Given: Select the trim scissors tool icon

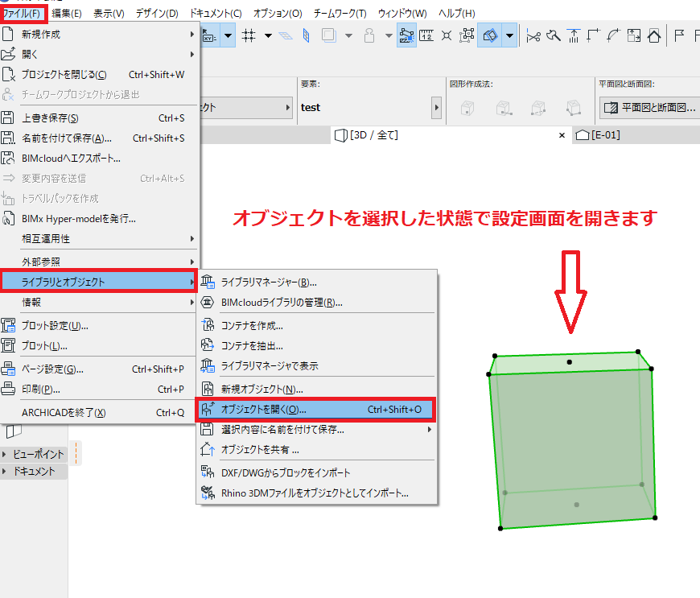Looking at the screenshot, I should click(x=533, y=35).
